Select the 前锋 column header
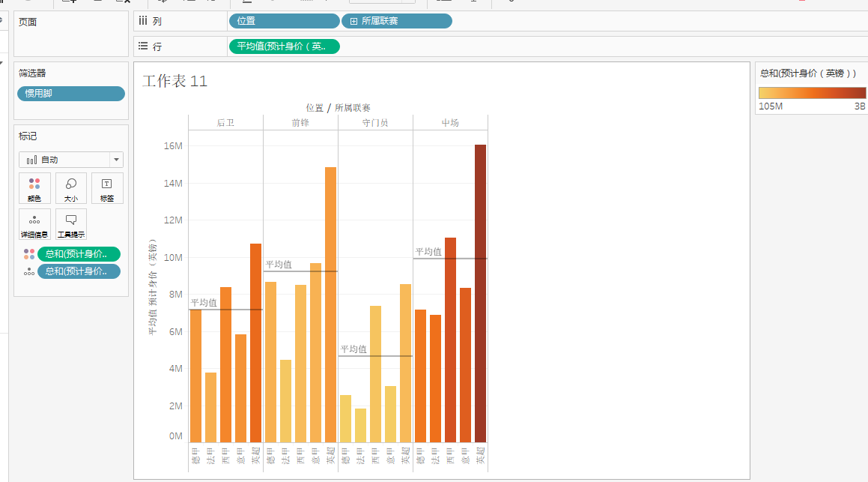 pos(300,122)
